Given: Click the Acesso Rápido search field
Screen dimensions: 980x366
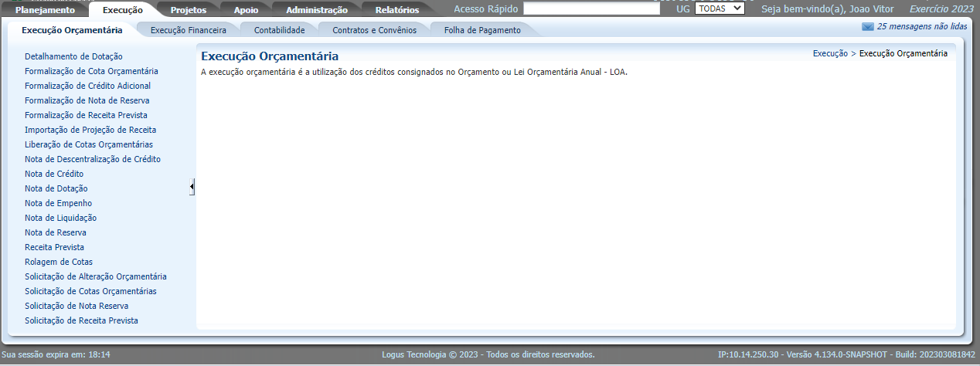Looking at the screenshot, I should pyautogui.click(x=591, y=9).
